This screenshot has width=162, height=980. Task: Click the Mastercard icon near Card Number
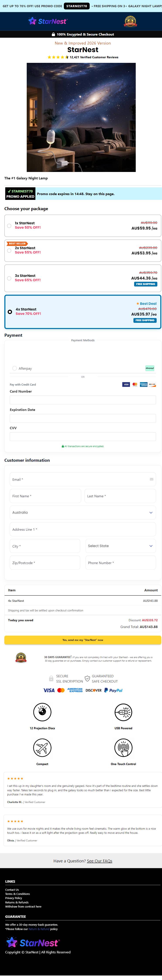pyautogui.click(x=135, y=385)
